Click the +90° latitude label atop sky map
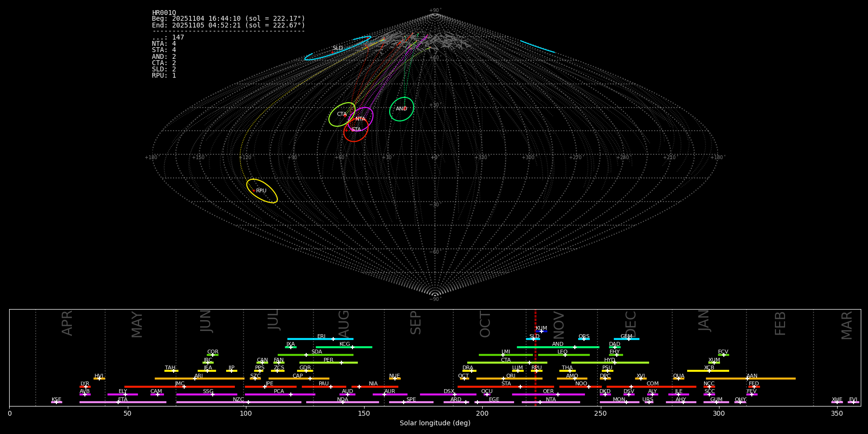The image size is (868, 434). 435,11
